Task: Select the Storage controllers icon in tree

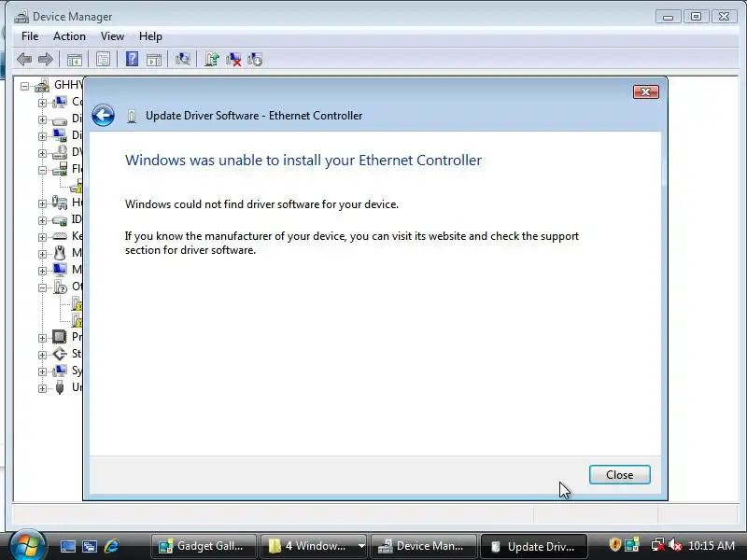Action: [x=60, y=354]
